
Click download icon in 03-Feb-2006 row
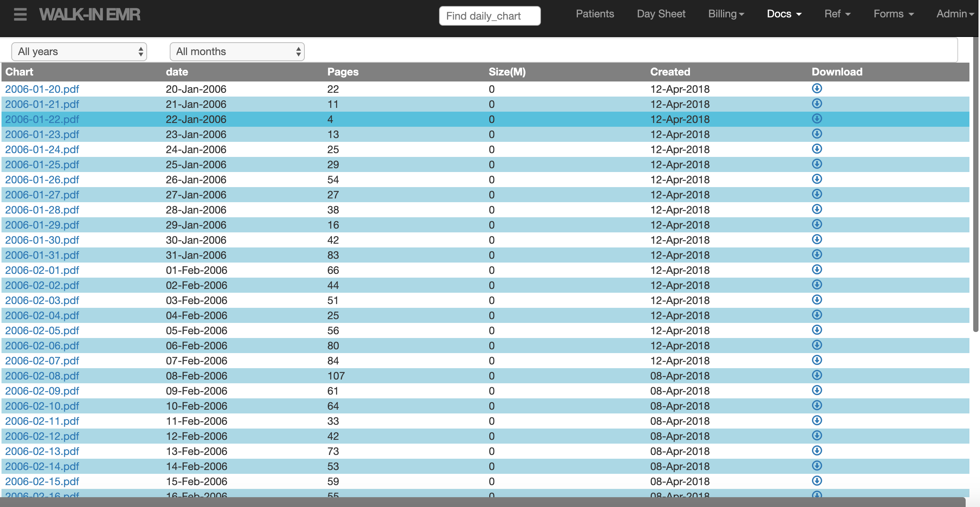(x=816, y=300)
